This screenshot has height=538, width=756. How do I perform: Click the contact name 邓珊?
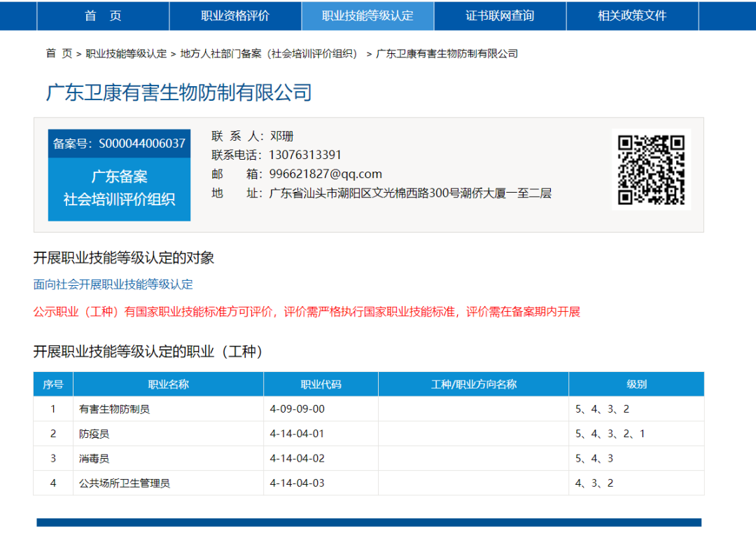282,136
